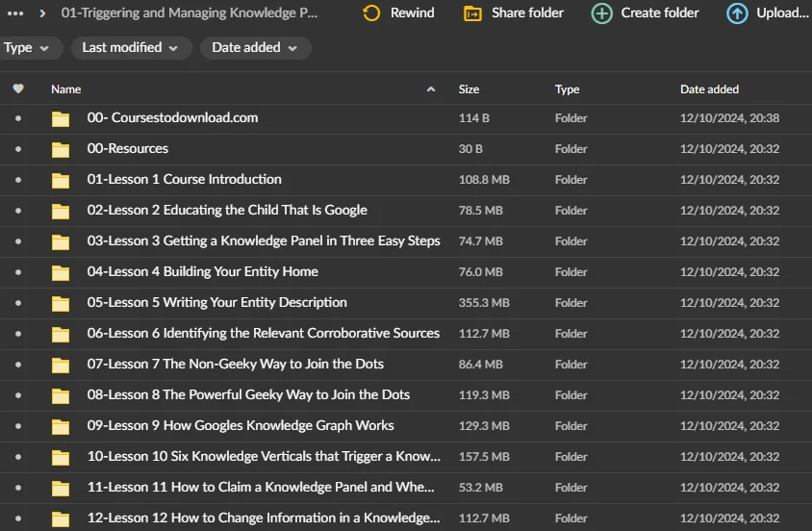
Task: Select 04-Lesson 4 Building Your Entity Home name
Action: coord(202,271)
